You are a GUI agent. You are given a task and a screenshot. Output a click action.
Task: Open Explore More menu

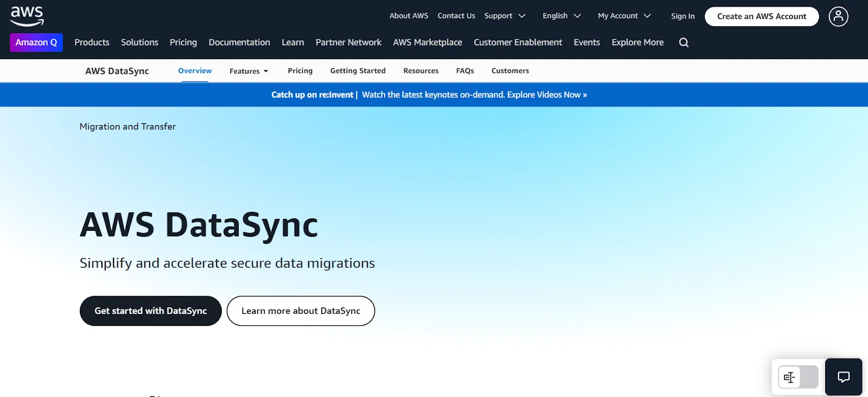[x=637, y=42]
